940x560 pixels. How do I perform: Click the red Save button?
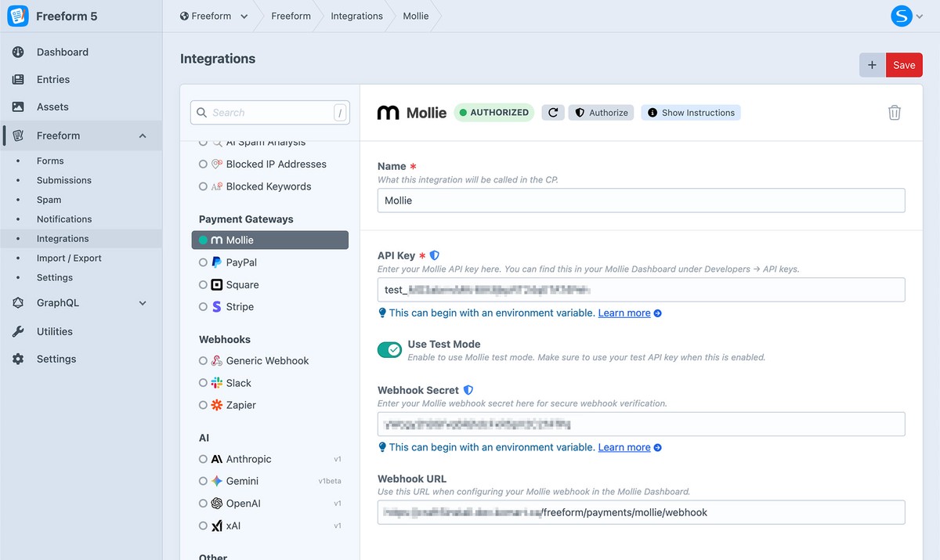tap(904, 66)
